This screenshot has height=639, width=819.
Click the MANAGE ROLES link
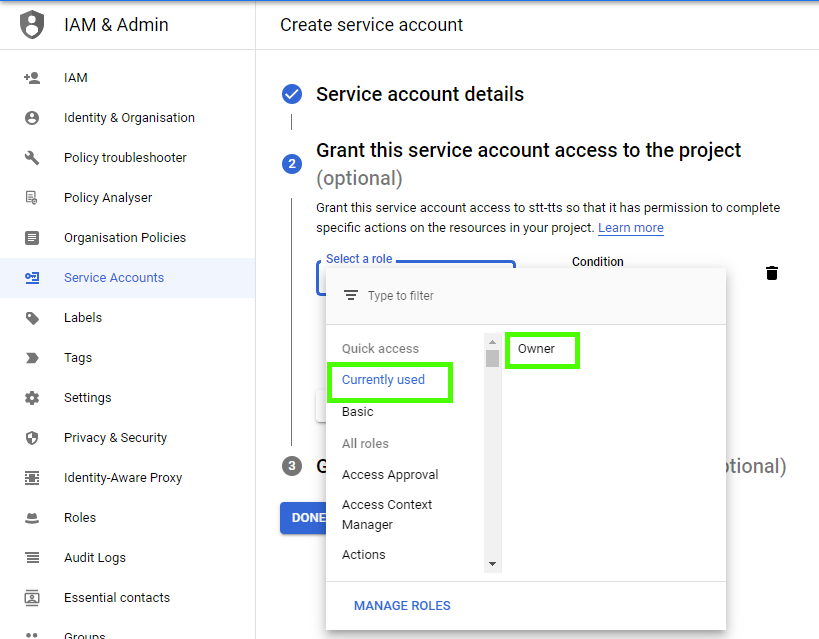[x=402, y=605]
